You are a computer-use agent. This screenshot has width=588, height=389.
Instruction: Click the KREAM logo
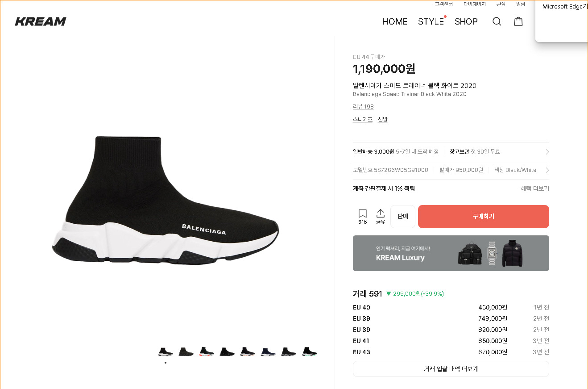pos(41,21)
